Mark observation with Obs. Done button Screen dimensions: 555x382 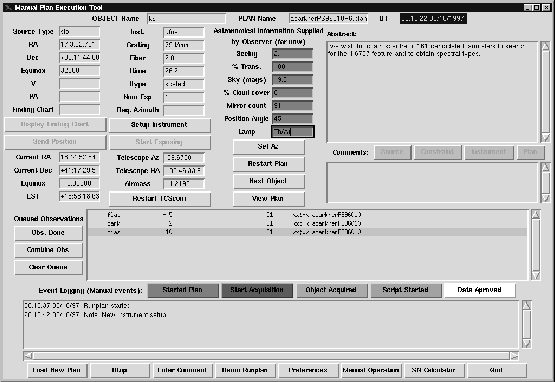pos(48,233)
